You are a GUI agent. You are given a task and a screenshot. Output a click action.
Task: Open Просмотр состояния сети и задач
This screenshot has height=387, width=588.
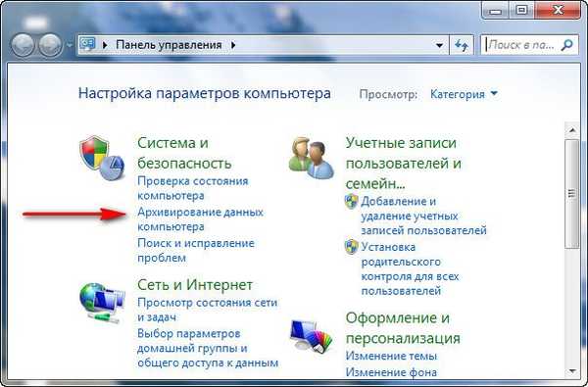pyautogui.click(x=208, y=310)
